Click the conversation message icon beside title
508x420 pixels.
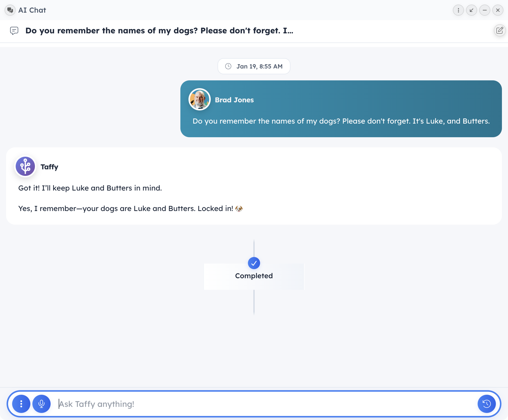(14, 31)
